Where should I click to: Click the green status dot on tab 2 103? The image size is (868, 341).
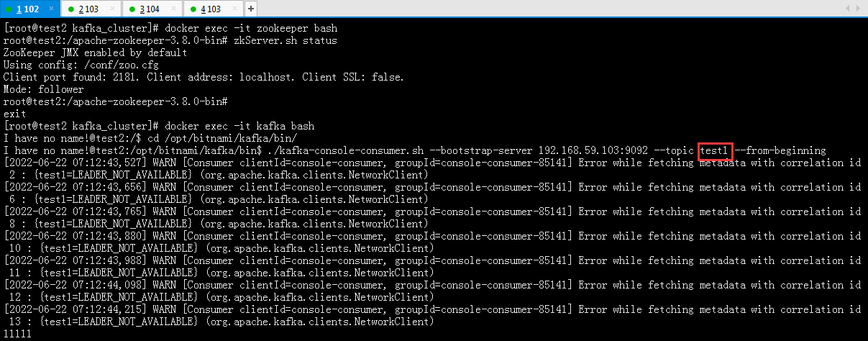pyautogui.click(x=70, y=9)
